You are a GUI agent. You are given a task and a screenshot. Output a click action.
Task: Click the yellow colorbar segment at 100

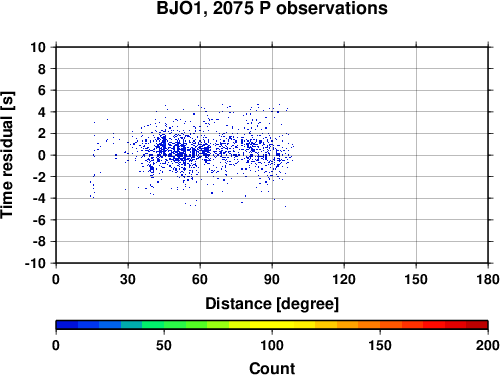click(x=272, y=325)
